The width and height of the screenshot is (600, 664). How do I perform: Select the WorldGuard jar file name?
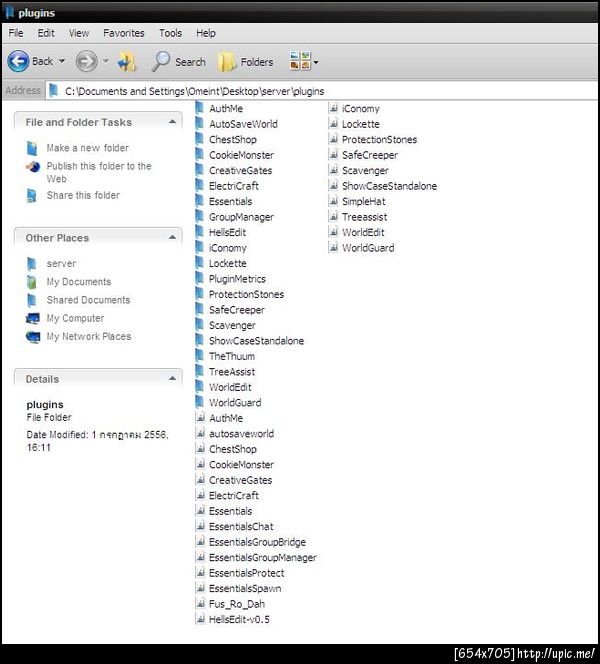click(368, 248)
